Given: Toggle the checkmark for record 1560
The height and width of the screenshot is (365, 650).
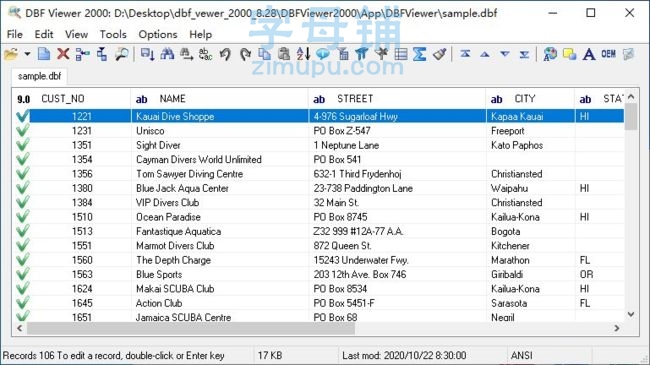Looking at the screenshot, I should click(x=23, y=260).
